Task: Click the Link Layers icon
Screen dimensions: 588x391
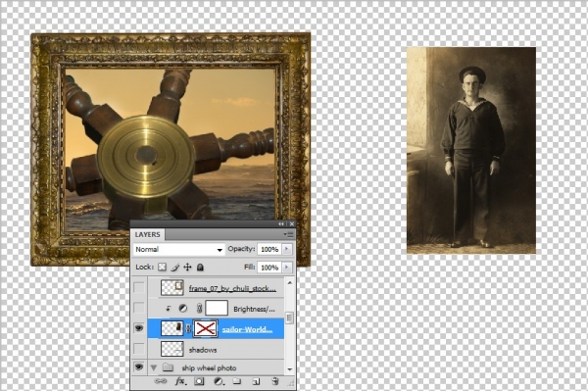Action: [160, 381]
